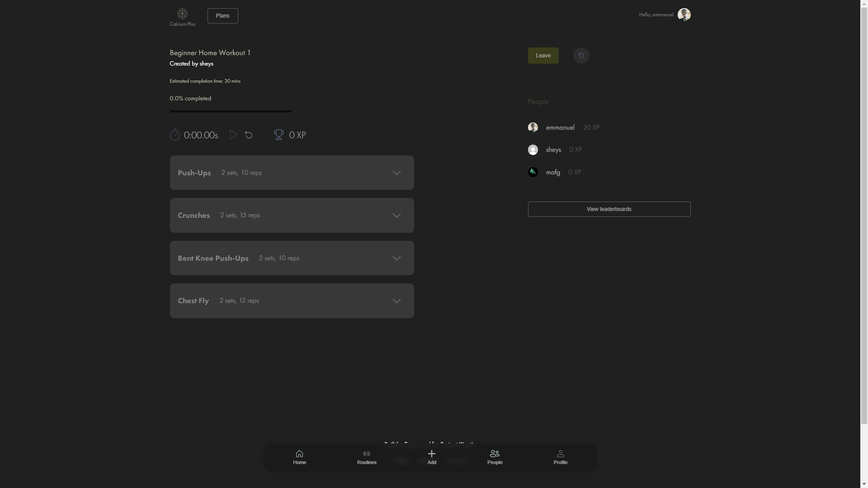Image resolution: width=868 pixels, height=488 pixels.
Task: Start the workout timer with play icon
Action: coord(233,135)
